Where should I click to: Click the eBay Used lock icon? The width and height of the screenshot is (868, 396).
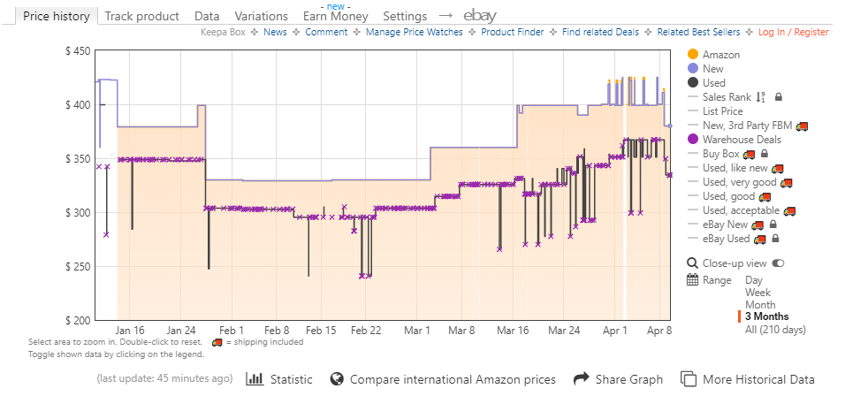click(775, 240)
